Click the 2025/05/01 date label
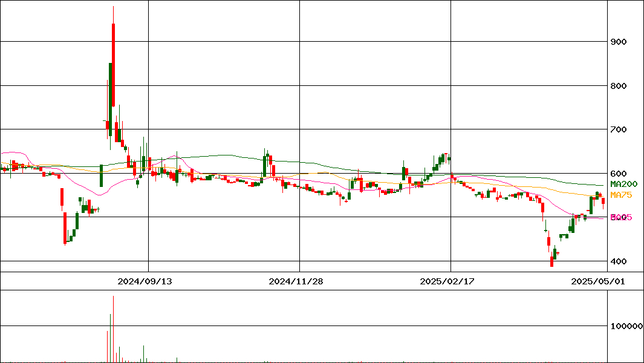The width and height of the screenshot is (644, 363). click(599, 281)
